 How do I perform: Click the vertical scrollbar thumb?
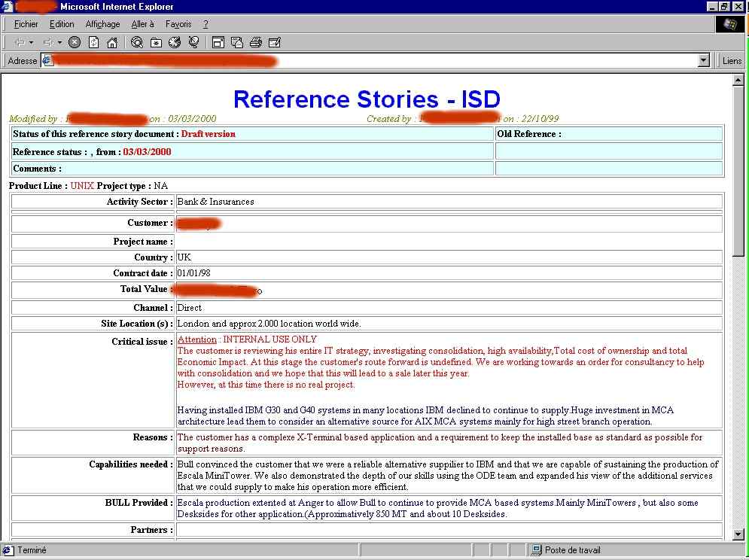tap(738, 171)
